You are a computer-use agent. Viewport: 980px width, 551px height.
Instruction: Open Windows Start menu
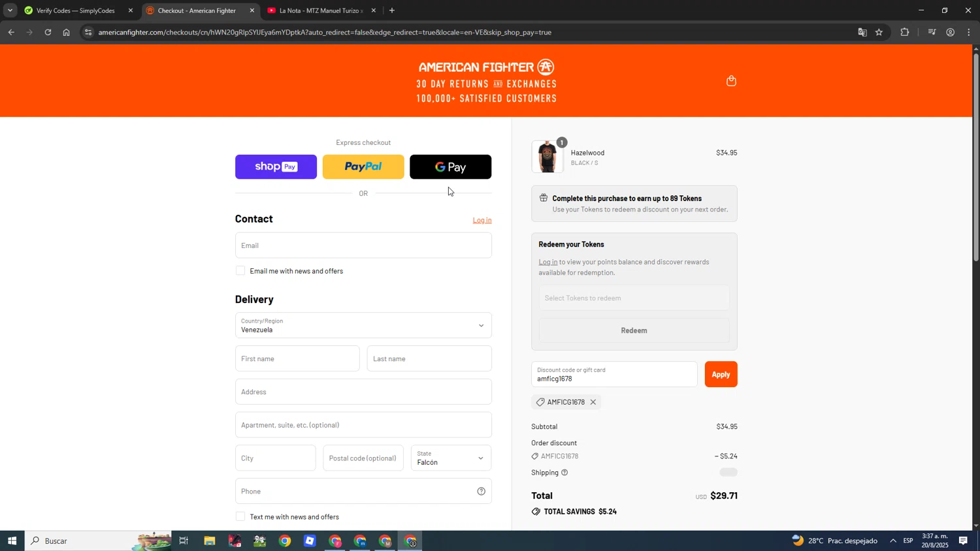point(12,541)
